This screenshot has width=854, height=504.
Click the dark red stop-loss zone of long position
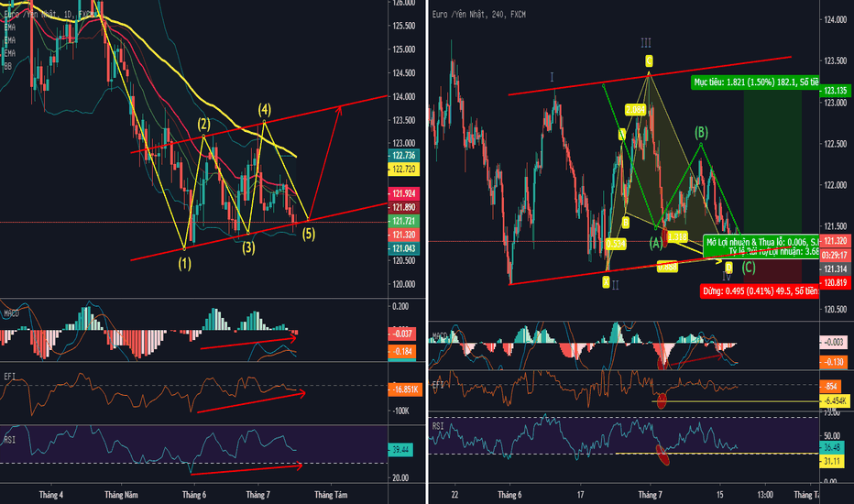(x=773, y=271)
